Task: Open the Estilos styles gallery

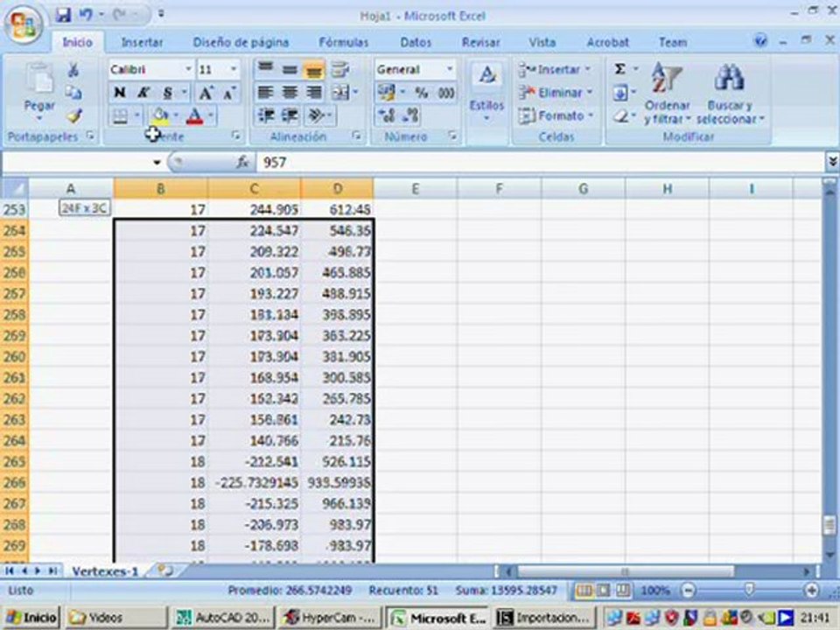Action: (x=487, y=92)
